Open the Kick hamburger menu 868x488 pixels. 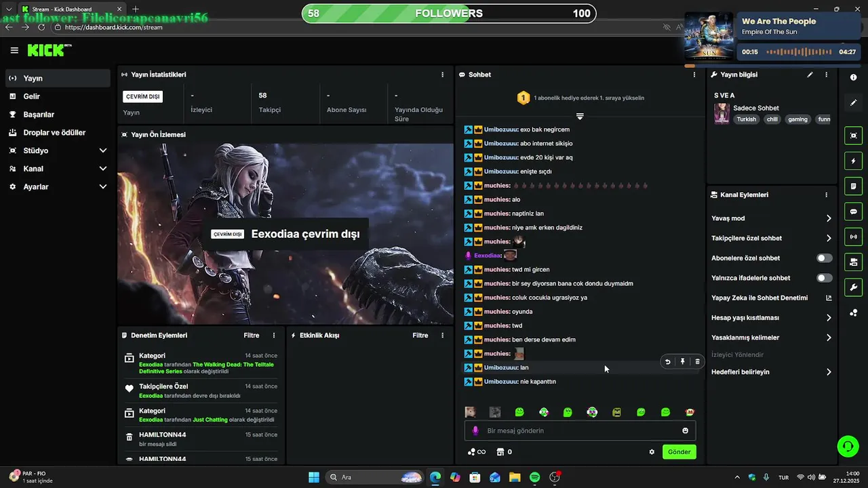14,50
